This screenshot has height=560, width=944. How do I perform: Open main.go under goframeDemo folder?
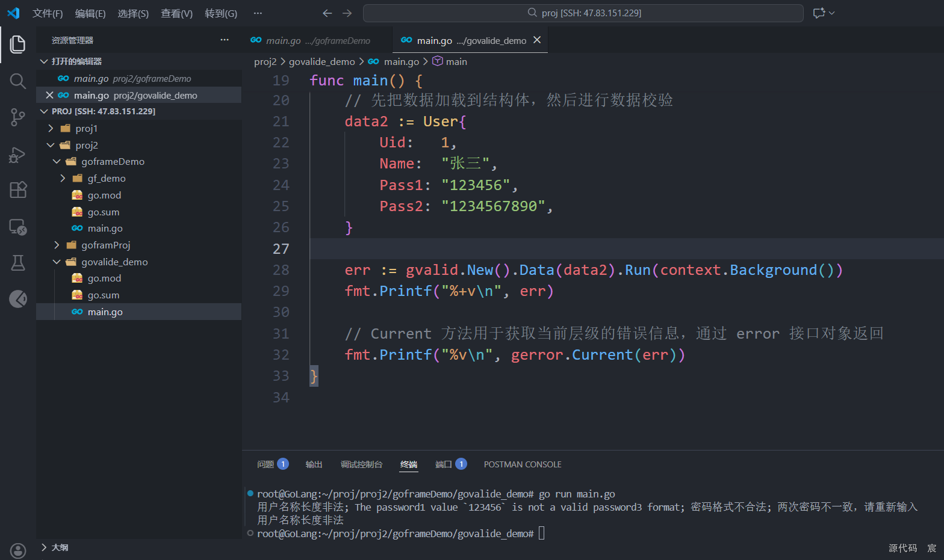click(x=138, y=228)
